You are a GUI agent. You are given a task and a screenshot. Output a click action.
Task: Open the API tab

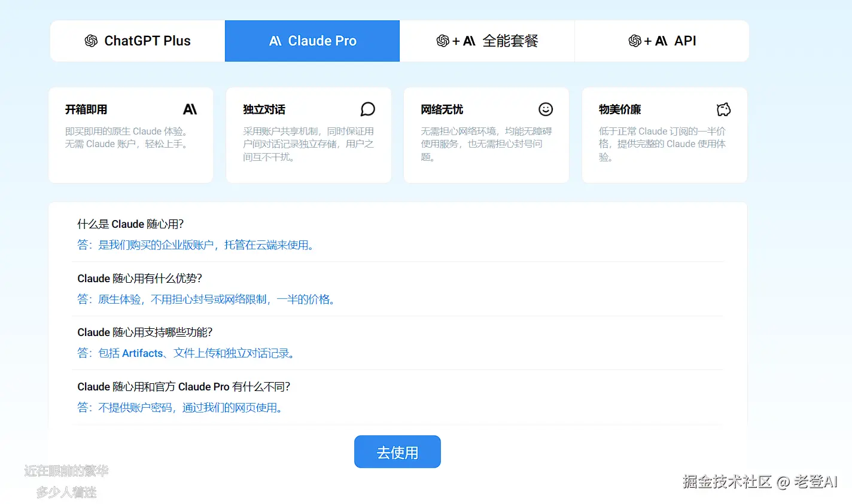pyautogui.click(x=662, y=41)
